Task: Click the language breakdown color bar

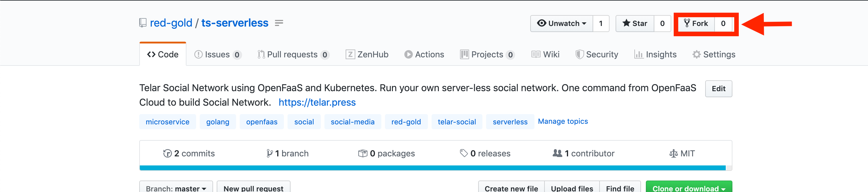Action: tap(432, 168)
